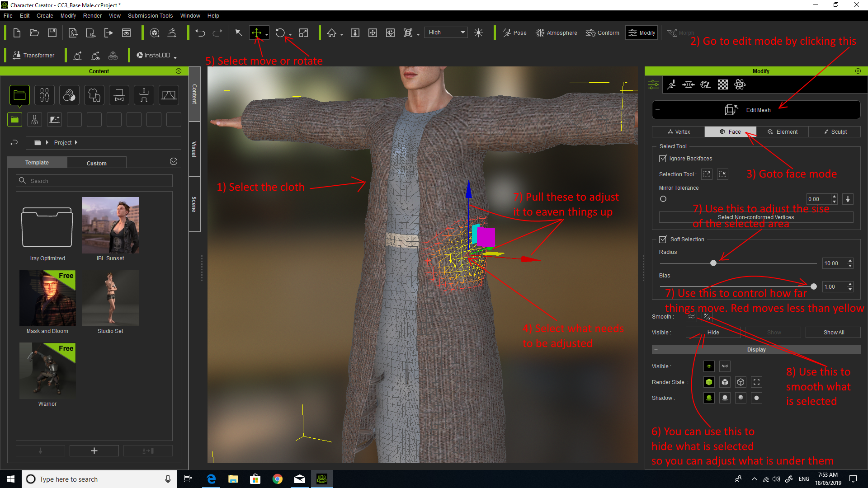Select the first green Shadow option
868x488 pixels.
coord(709,398)
